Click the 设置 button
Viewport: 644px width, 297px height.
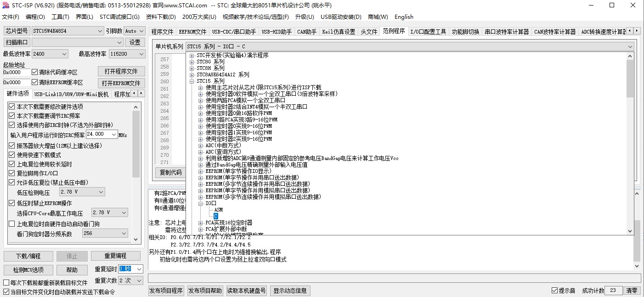(x=135, y=42)
